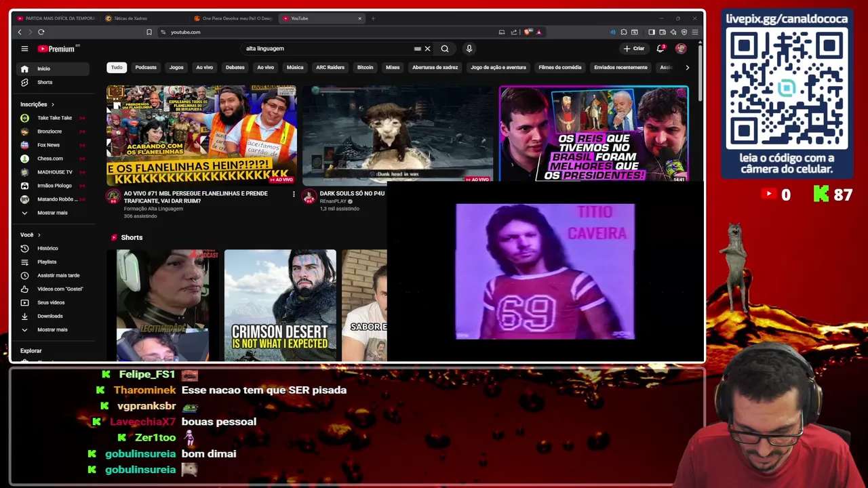Screen dimensions: 868x488
Task: Open Fox News subscription channel
Action: (53, 145)
